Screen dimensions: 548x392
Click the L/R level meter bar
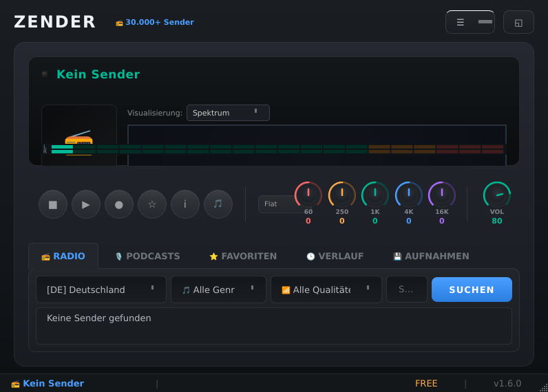click(x=275, y=149)
